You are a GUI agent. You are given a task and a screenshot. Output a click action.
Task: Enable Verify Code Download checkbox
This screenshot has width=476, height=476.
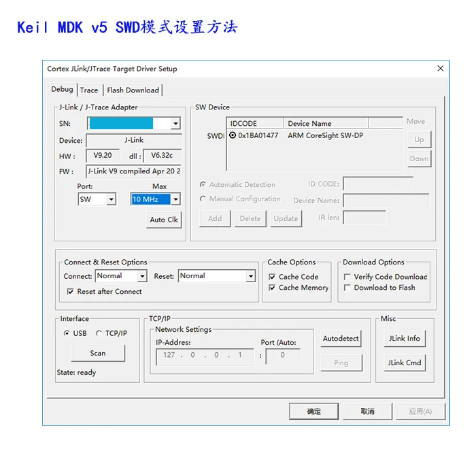click(347, 277)
